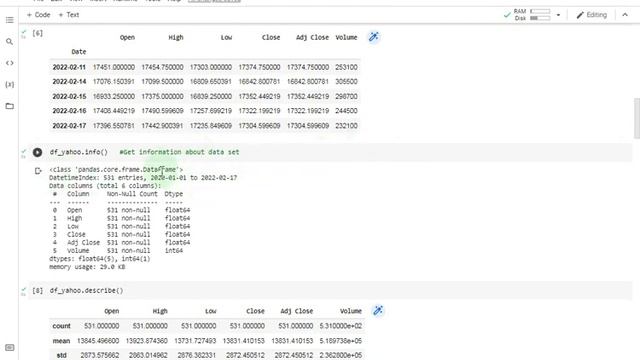640x360 pixels.
Task: Add a new Text cell
Action: coord(69,15)
